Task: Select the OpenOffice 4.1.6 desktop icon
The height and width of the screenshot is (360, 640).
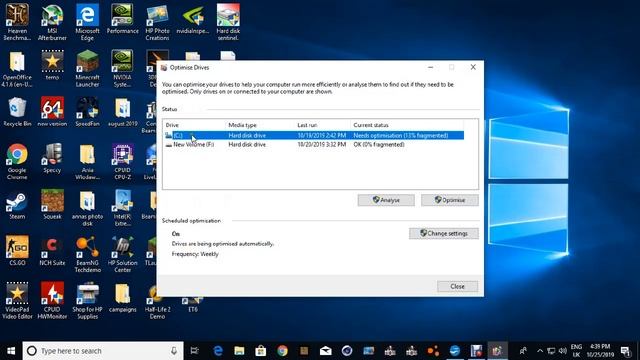Action: [x=17, y=69]
